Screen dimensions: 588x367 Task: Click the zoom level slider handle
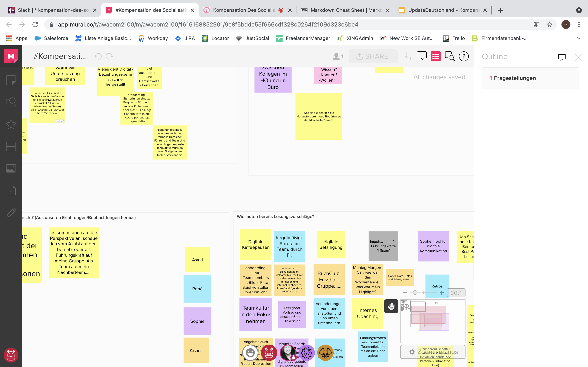415,293
